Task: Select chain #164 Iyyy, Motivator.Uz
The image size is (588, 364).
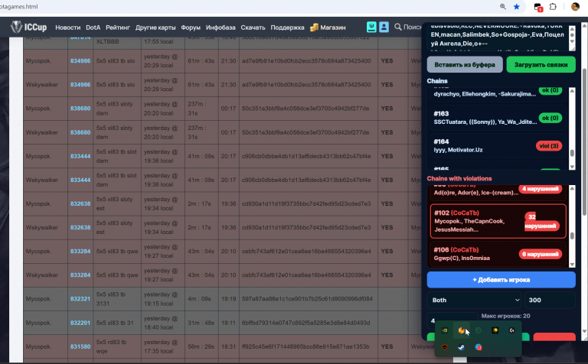Action: click(498, 145)
